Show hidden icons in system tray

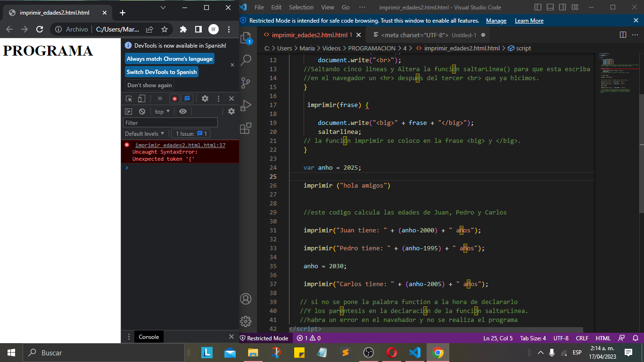540,353
